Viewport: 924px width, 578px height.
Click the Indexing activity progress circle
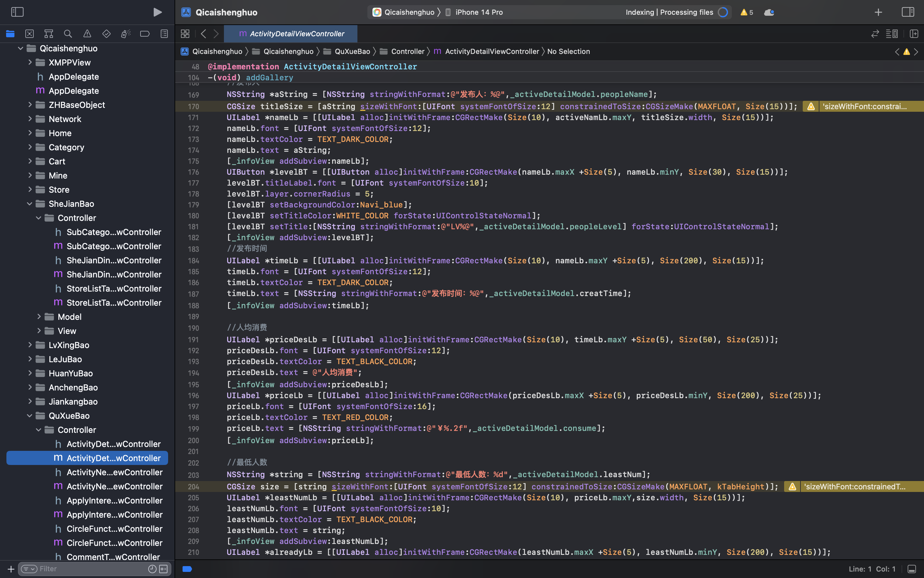723,12
